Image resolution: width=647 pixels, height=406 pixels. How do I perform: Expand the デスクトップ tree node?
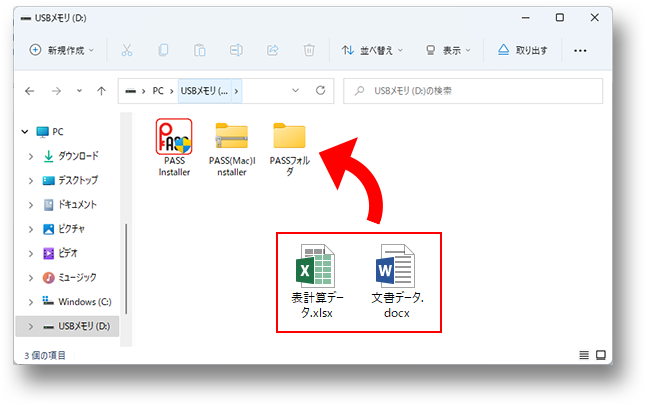(x=31, y=181)
